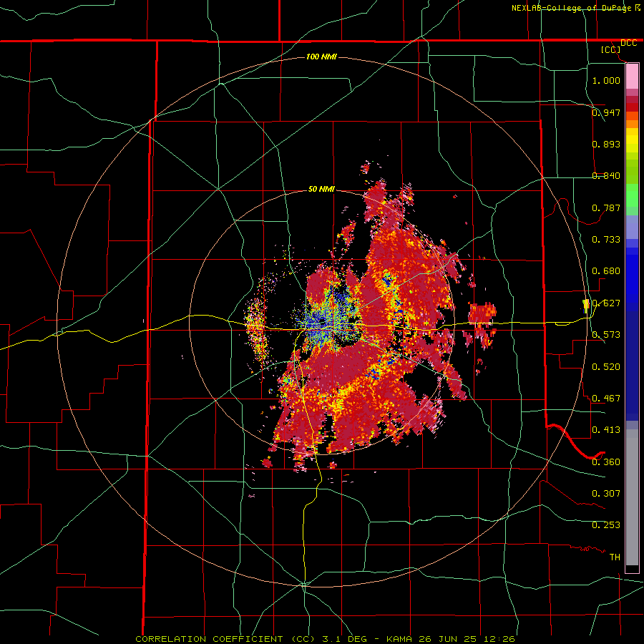Click the 50 NMI range ring label
The height and width of the screenshot is (644, 644).
point(321,190)
